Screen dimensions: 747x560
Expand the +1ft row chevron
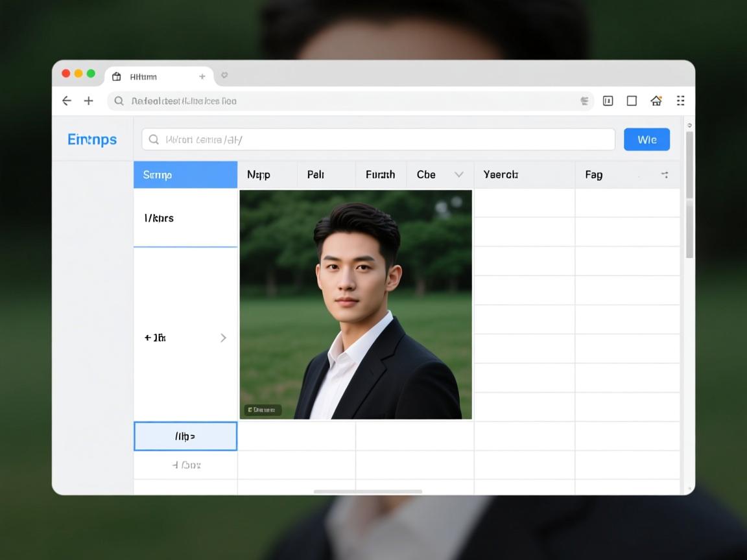223,338
